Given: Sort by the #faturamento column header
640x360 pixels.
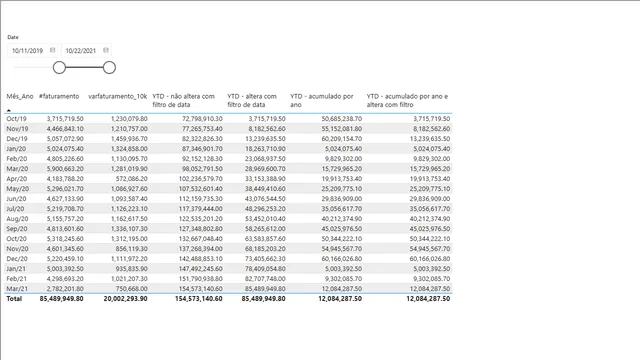Looking at the screenshot, I should pyautogui.click(x=59, y=96).
